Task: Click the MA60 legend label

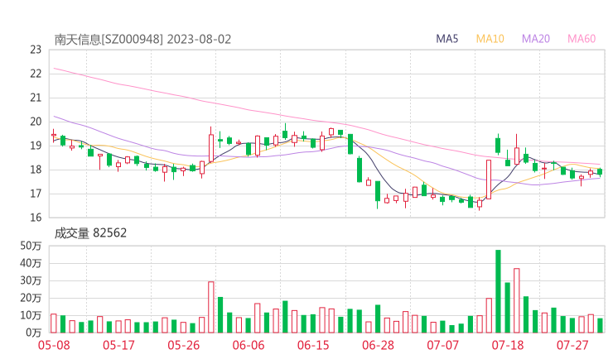Action: pos(582,39)
